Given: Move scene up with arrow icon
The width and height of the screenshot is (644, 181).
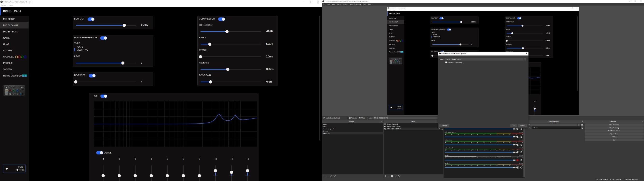Looking at the screenshot, I should coord(331,176).
